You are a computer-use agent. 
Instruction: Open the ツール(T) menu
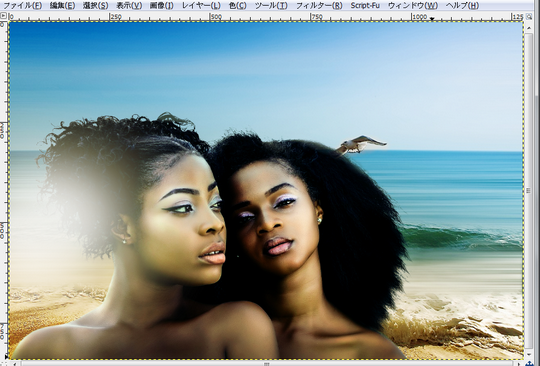[271, 6]
